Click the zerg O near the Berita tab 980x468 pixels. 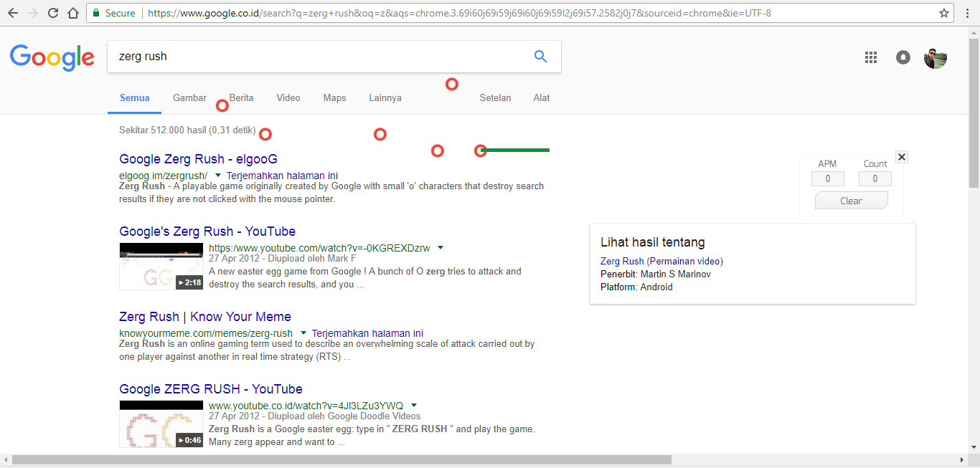pos(222,106)
